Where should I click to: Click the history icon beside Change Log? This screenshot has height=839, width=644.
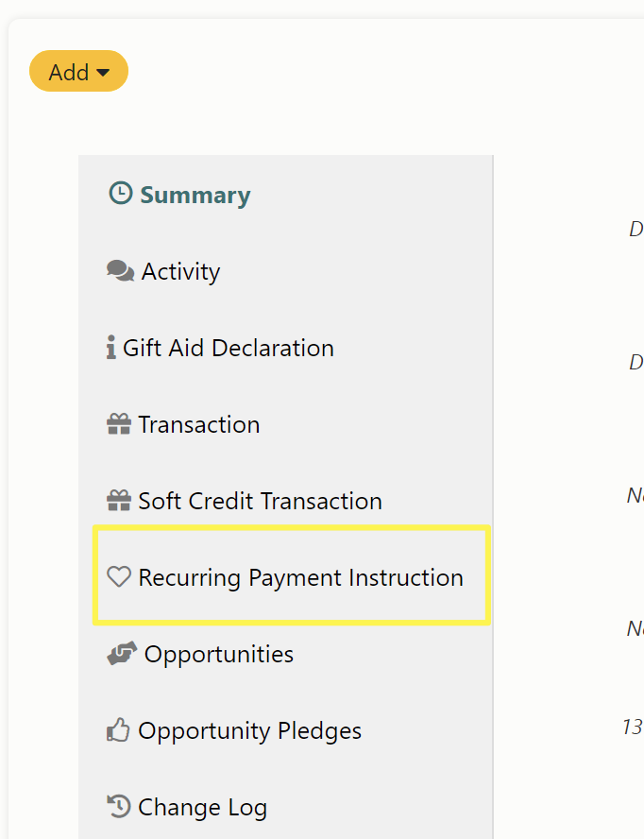point(119,806)
